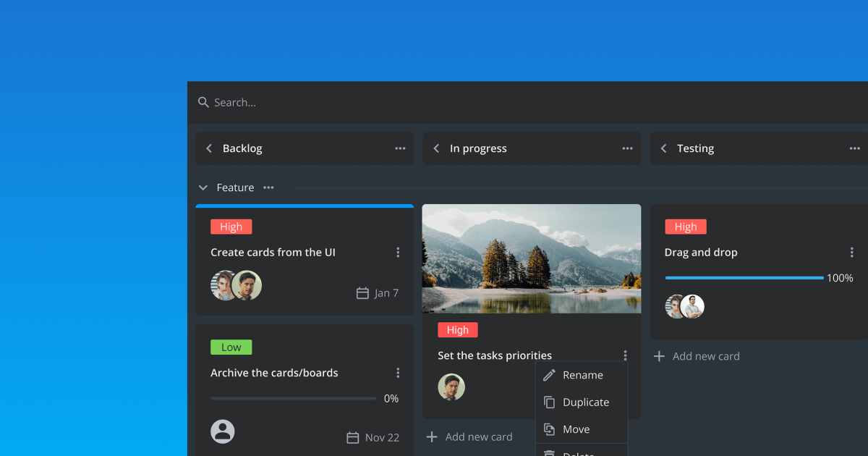Select Move from the context menu
This screenshot has height=456, width=868.
[577, 428]
